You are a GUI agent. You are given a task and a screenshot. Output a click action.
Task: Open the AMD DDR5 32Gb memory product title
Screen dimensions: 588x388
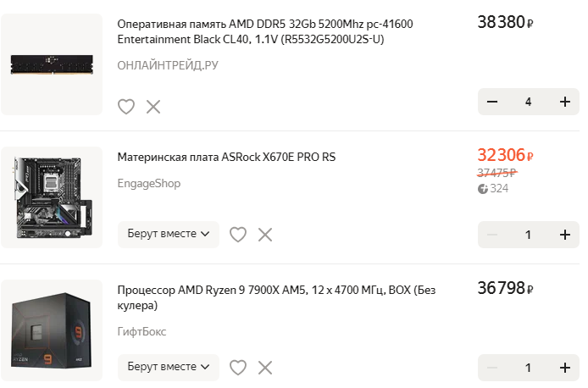(x=265, y=31)
